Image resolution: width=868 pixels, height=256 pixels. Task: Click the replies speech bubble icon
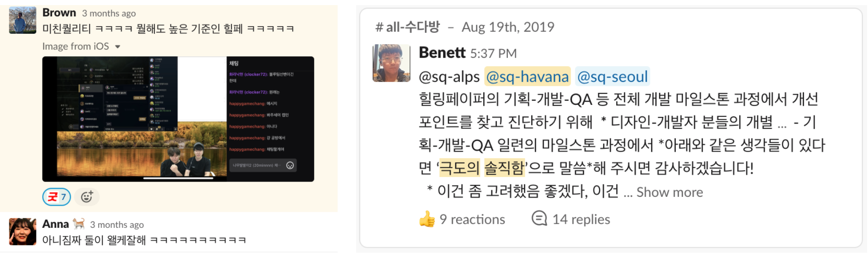pos(539,218)
